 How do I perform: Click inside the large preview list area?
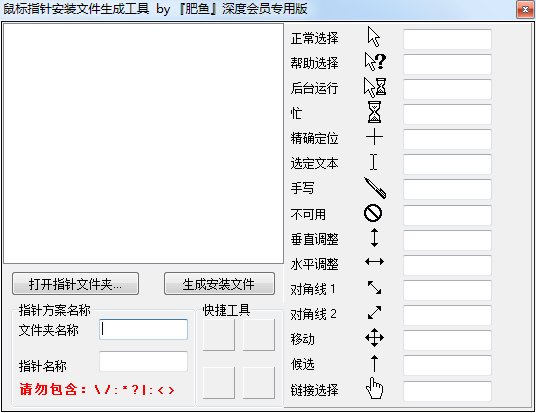(x=143, y=143)
